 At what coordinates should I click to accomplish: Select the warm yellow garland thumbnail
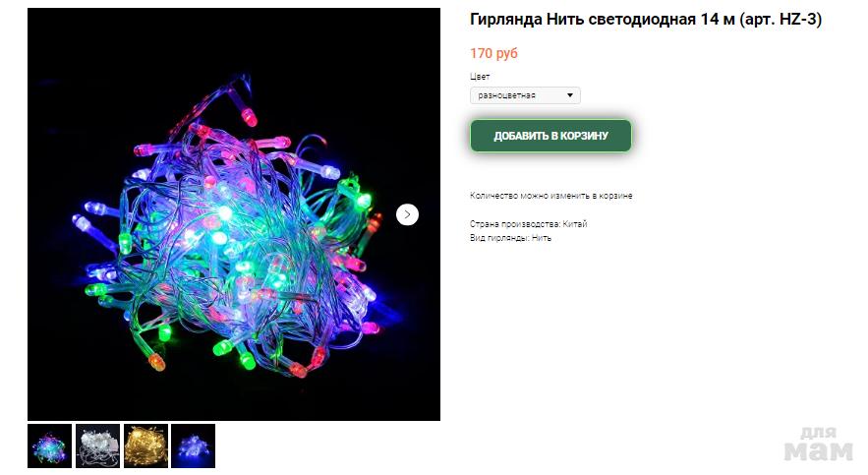pyautogui.click(x=145, y=446)
